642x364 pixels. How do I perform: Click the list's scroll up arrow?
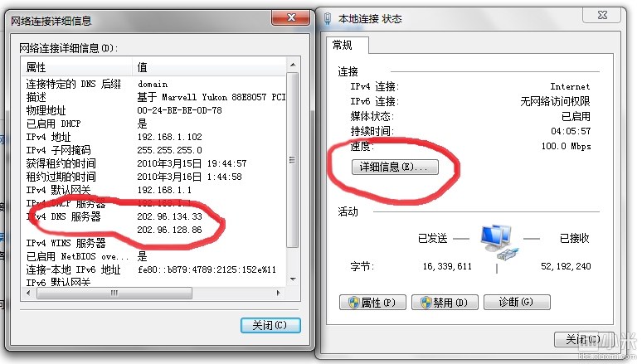[293, 66]
